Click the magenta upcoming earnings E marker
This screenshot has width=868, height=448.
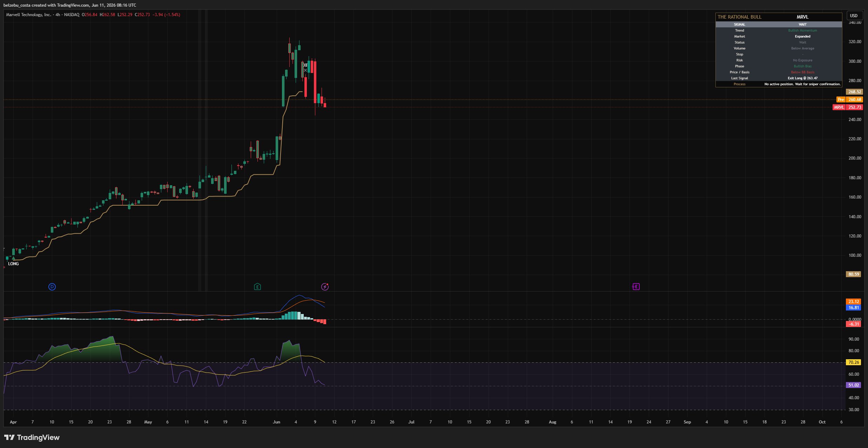tap(636, 287)
